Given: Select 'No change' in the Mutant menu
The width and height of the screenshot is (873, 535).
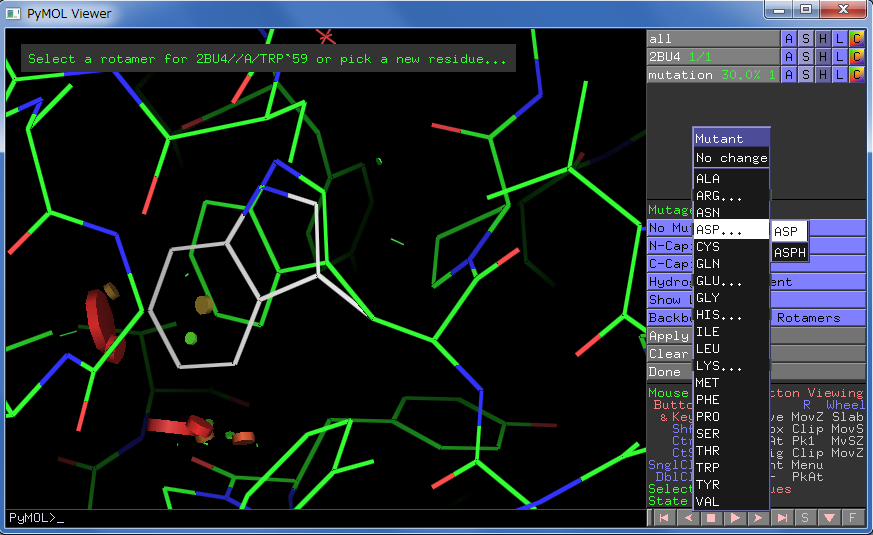Looking at the screenshot, I should click(731, 158).
